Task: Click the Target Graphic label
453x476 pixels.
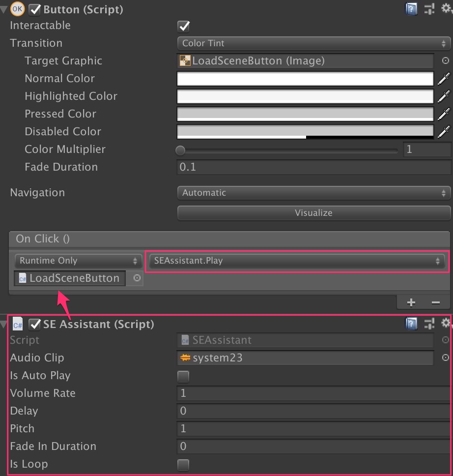Action: click(63, 61)
